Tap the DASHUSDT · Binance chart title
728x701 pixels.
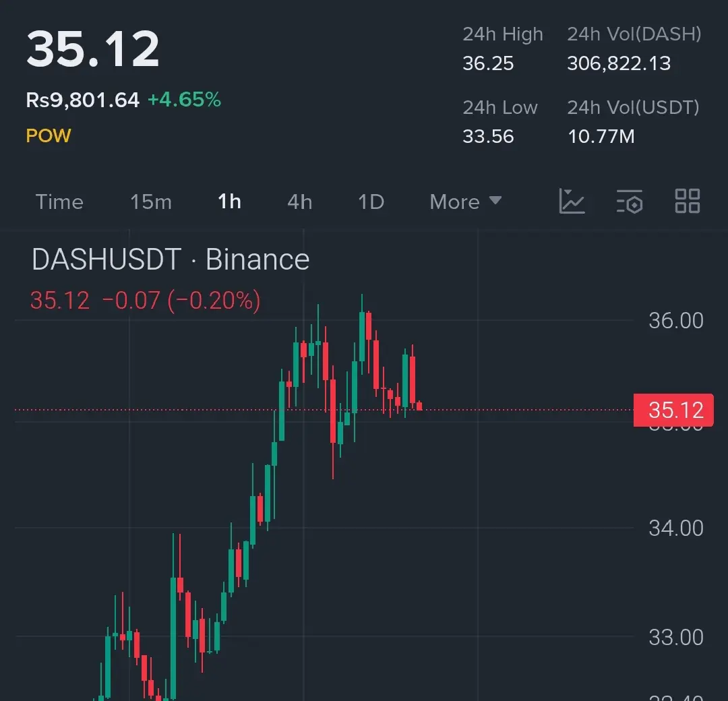171,259
